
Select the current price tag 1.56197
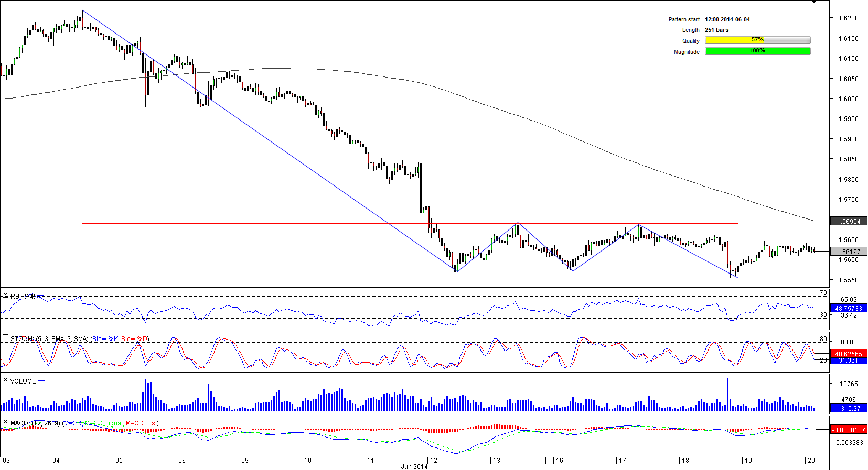click(848, 252)
